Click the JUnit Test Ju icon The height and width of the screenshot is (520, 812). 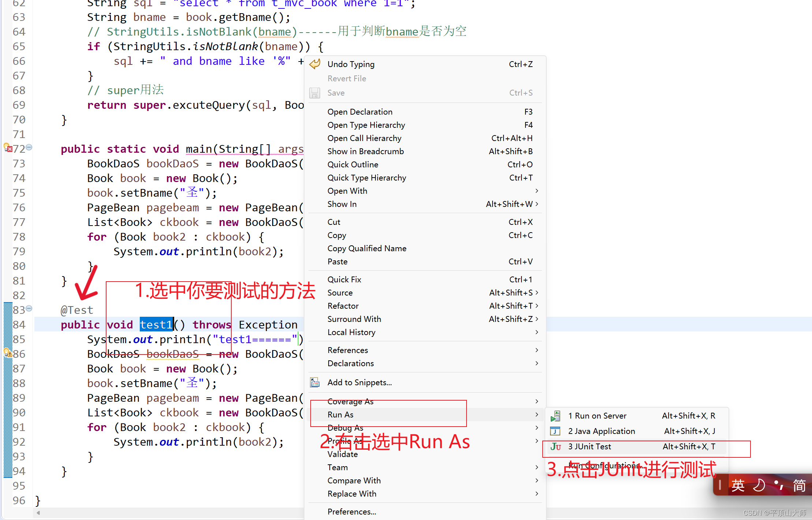coord(555,446)
